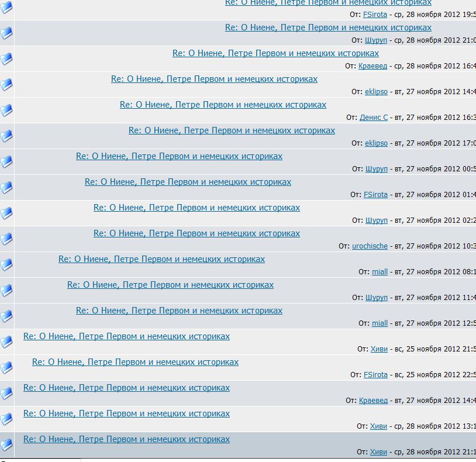Click post icon for Краевед's 28 ноября reply

click(x=6, y=58)
